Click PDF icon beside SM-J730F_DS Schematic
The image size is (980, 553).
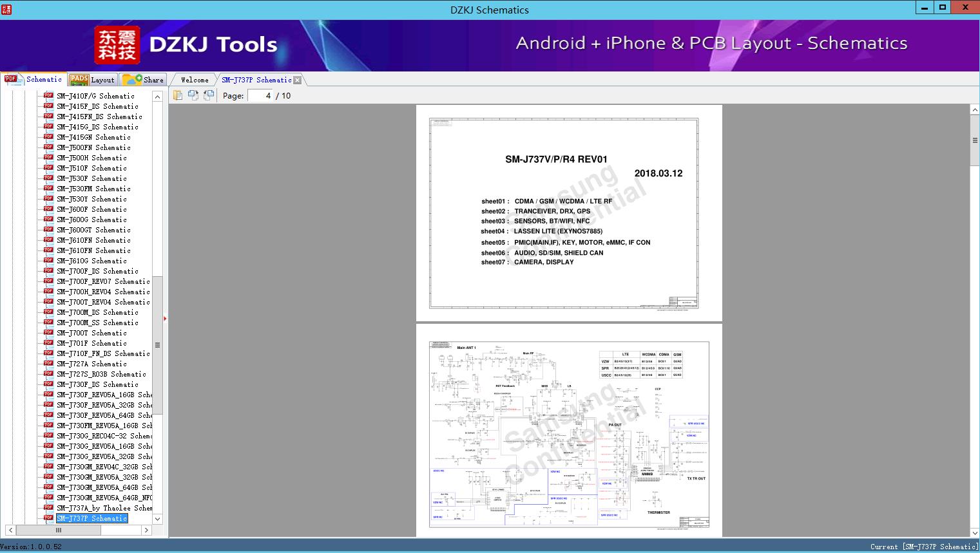pos(48,384)
